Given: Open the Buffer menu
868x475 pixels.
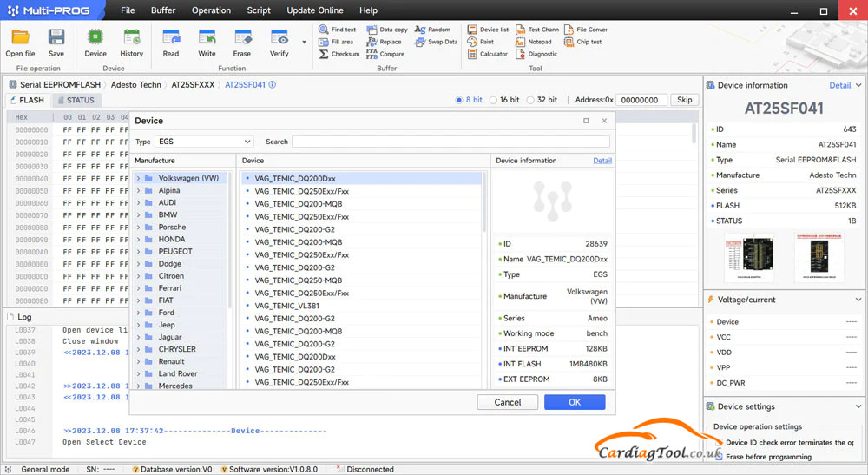Looking at the screenshot, I should point(163,10).
